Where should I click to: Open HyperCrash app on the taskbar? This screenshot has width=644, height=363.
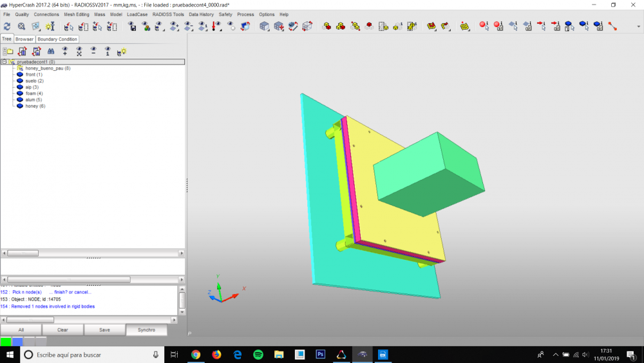(362, 355)
